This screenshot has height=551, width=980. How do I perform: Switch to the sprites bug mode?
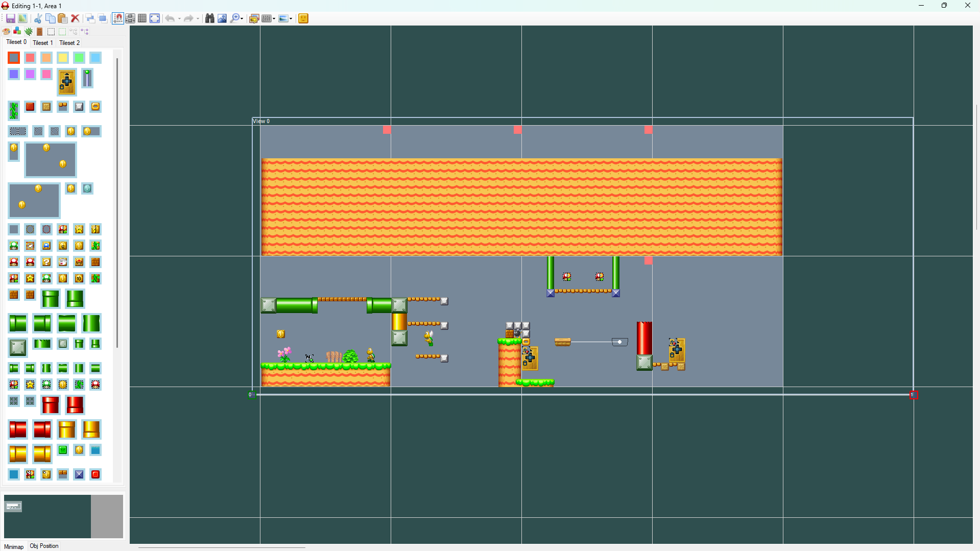click(x=29, y=32)
